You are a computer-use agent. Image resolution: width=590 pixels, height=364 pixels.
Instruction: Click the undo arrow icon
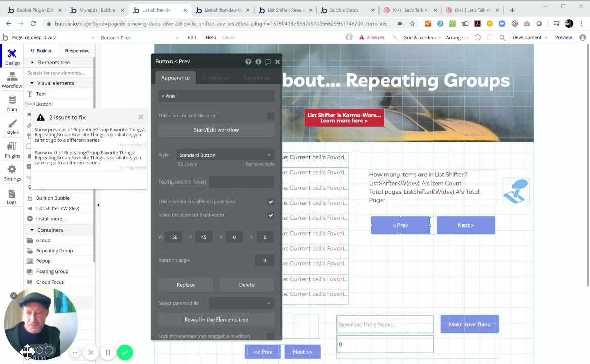pos(478,37)
